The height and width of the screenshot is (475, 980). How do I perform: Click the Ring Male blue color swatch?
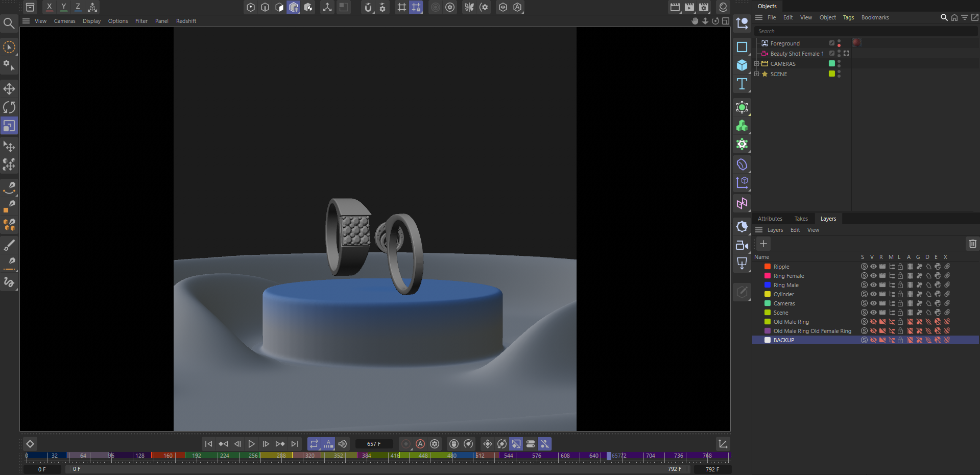[767, 285]
